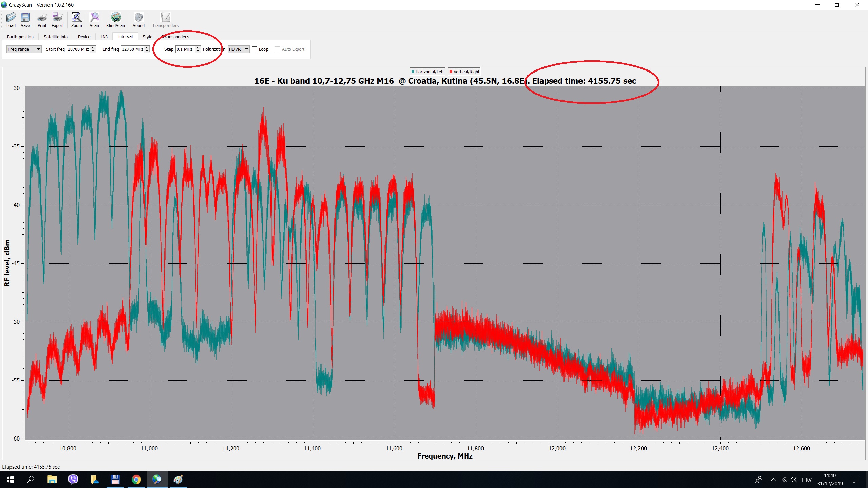Click the Export icon

(x=57, y=20)
